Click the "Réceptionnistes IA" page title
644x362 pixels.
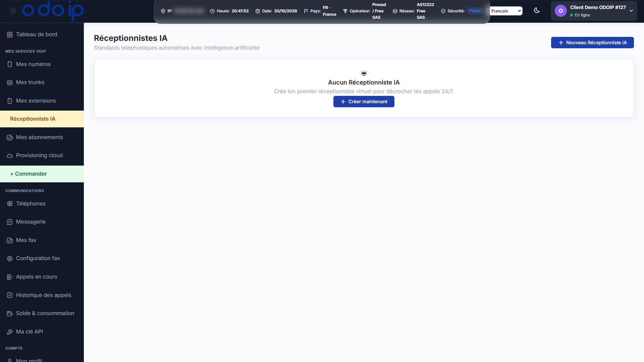click(130, 38)
